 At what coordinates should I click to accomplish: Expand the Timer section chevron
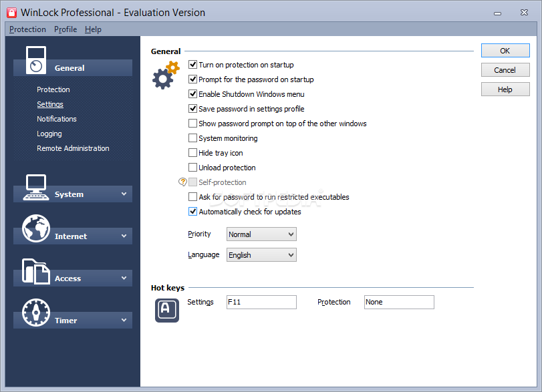(x=124, y=320)
